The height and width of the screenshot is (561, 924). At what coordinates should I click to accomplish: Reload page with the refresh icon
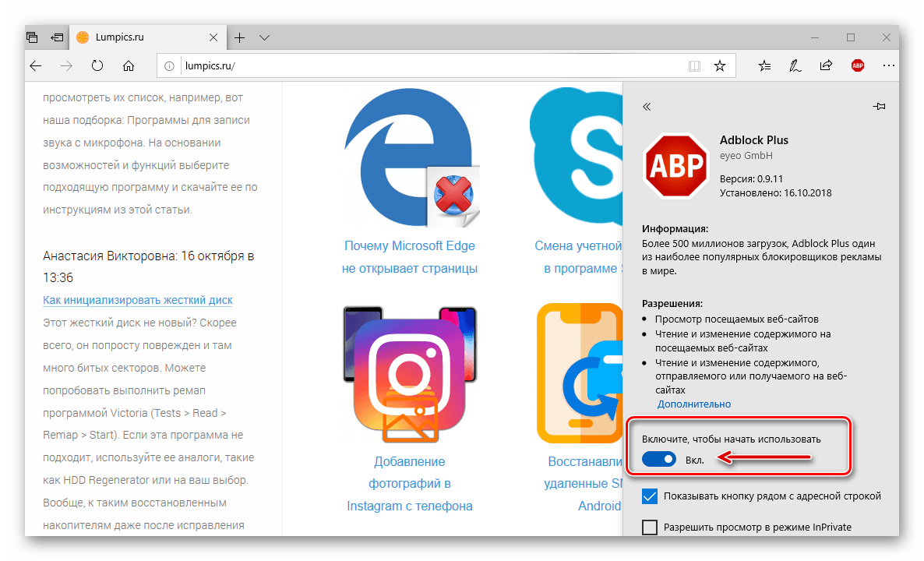pos(97,66)
